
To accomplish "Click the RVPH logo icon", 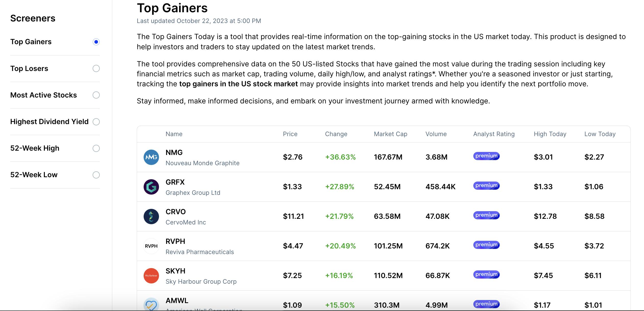I will tap(151, 246).
